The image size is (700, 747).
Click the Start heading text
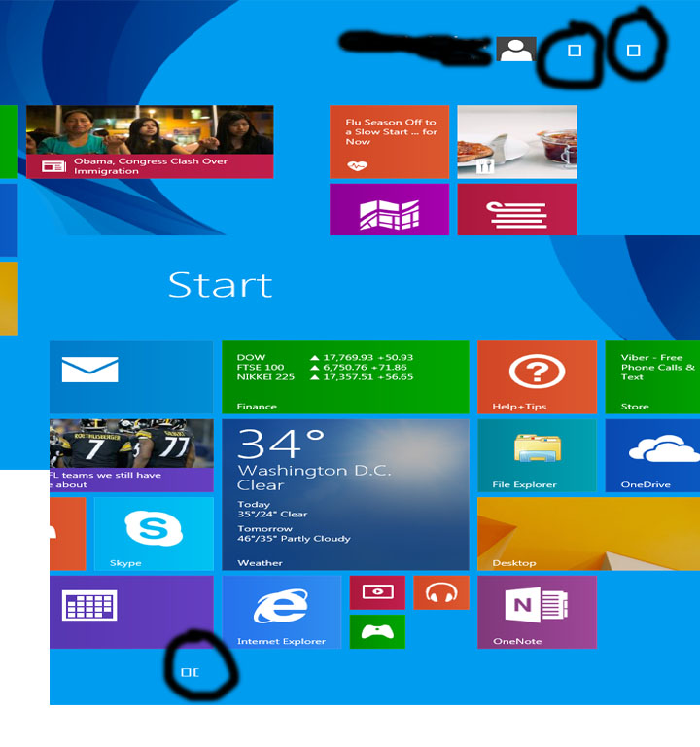click(x=221, y=285)
